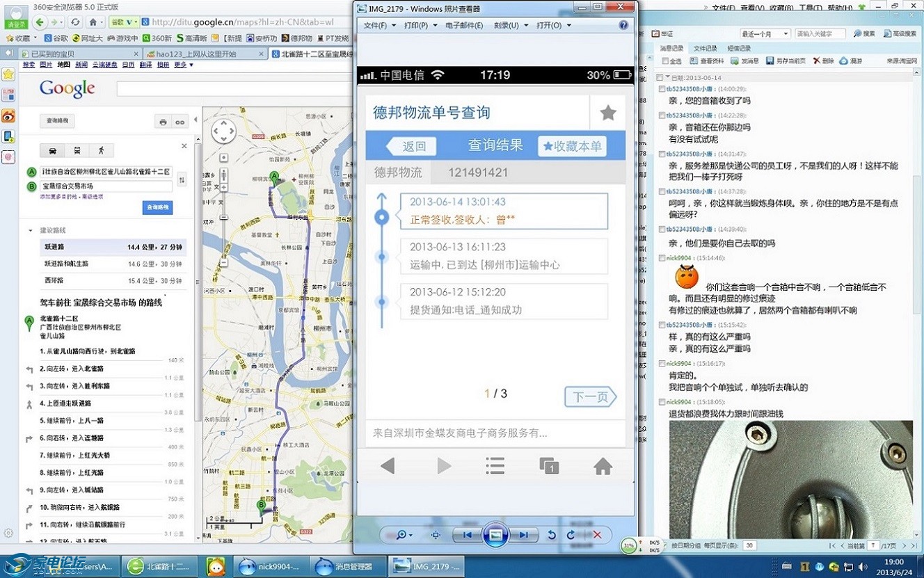
Task: Choose public transit route icon
Action: coord(77,150)
